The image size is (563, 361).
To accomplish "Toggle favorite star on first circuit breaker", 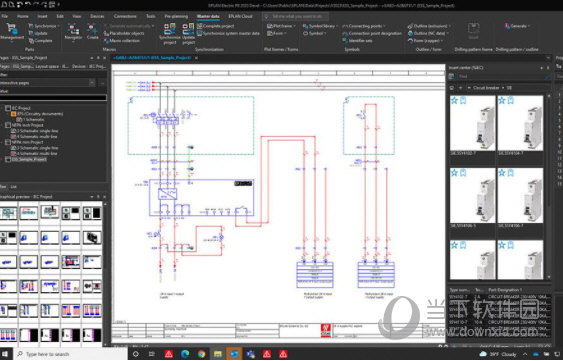I will pos(454,101).
